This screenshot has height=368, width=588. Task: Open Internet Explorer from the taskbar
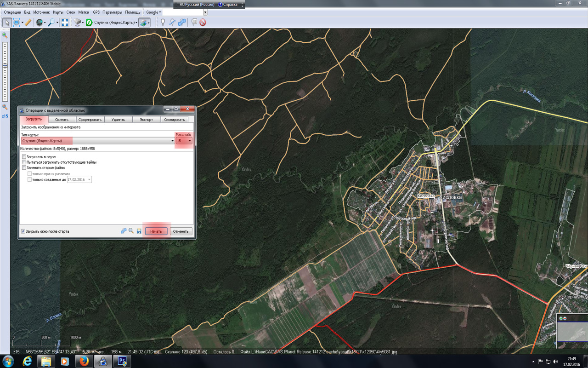click(x=28, y=361)
